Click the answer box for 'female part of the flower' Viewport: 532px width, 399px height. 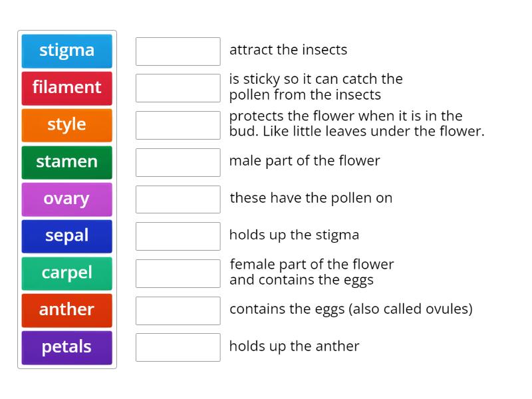(178, 273)
